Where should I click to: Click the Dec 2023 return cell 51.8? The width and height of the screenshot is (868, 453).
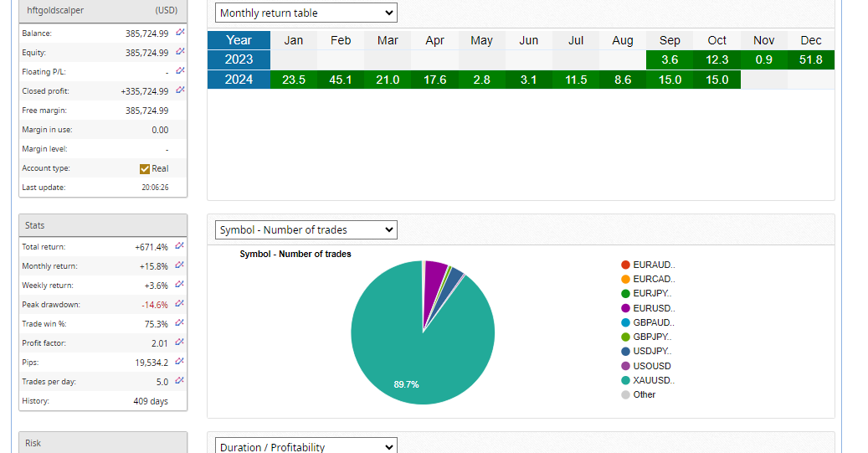(x=810, y=59)
